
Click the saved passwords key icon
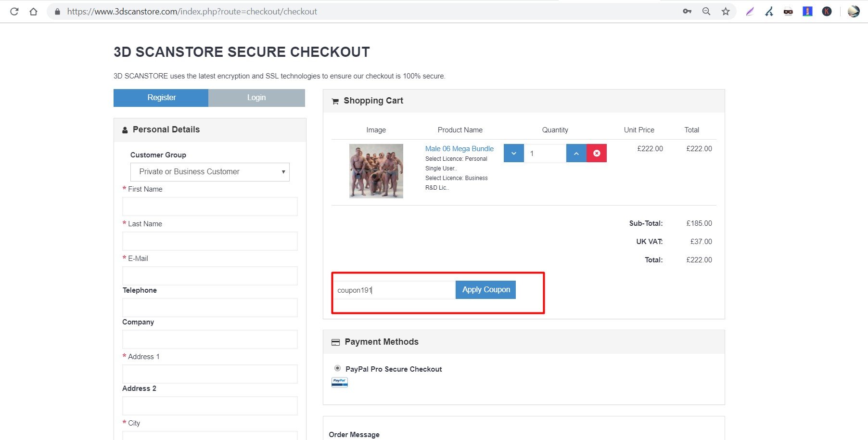tap(687, 12)
